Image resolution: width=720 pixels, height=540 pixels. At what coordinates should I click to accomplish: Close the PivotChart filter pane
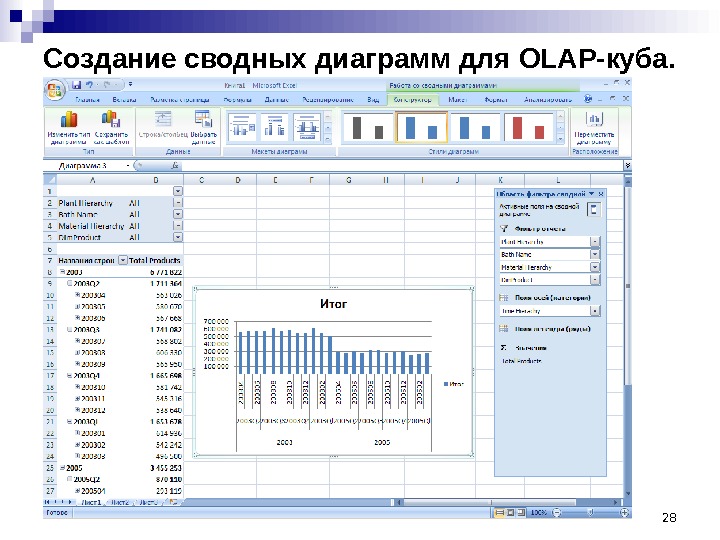pos(601,194)
